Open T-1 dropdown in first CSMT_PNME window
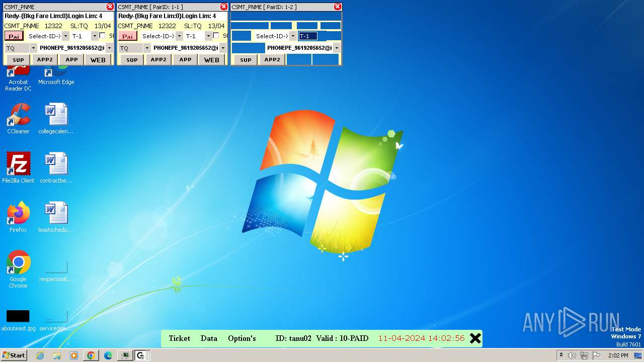This screenshot has height=362, width=644. coord(94,36)
